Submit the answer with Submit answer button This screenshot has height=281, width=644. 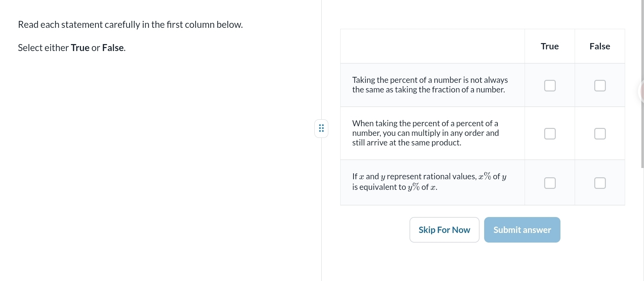point(522,230)
